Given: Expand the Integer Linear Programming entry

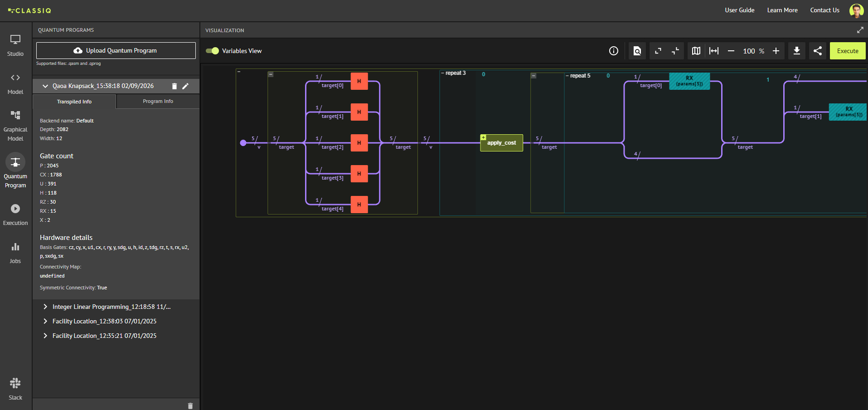Looking at the screenshot, I should point(45,307).
